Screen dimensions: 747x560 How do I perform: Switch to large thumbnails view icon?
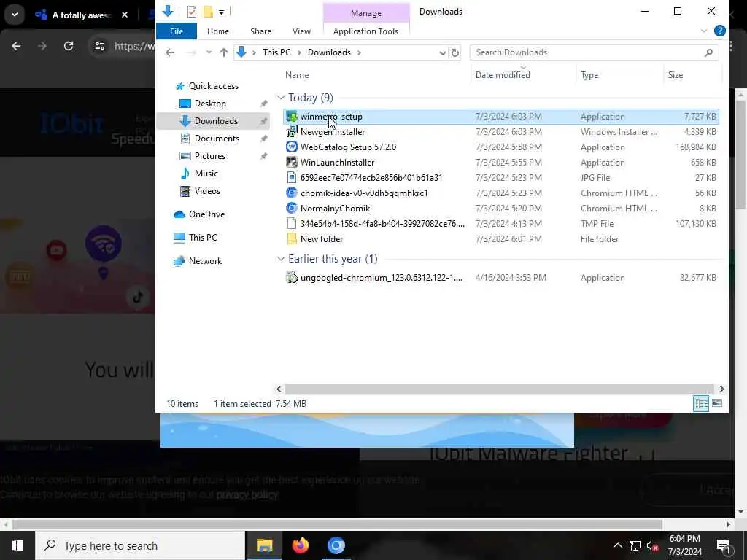coord(717,404)
